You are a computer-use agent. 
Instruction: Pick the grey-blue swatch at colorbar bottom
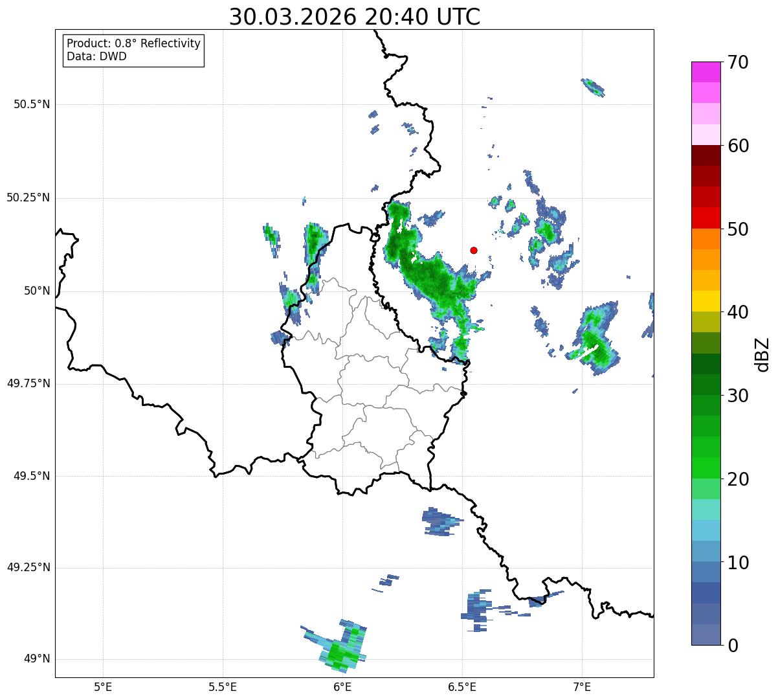pos(706,635)
